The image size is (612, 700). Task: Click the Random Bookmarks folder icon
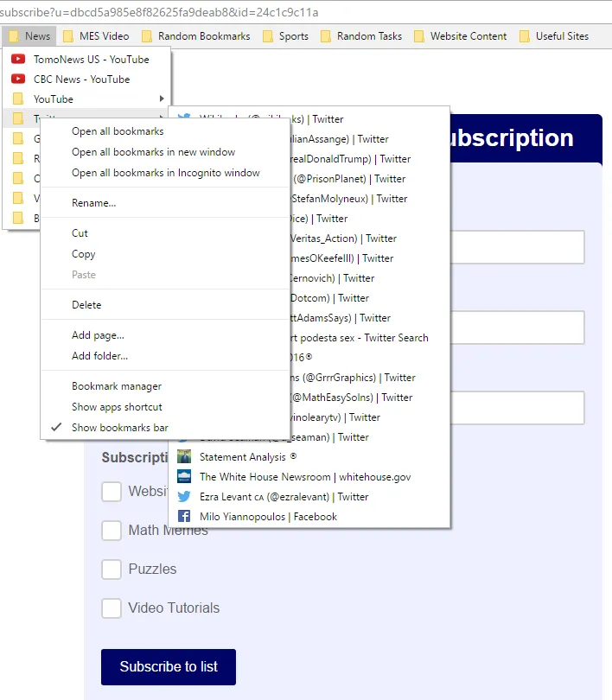tap(147, 36)
